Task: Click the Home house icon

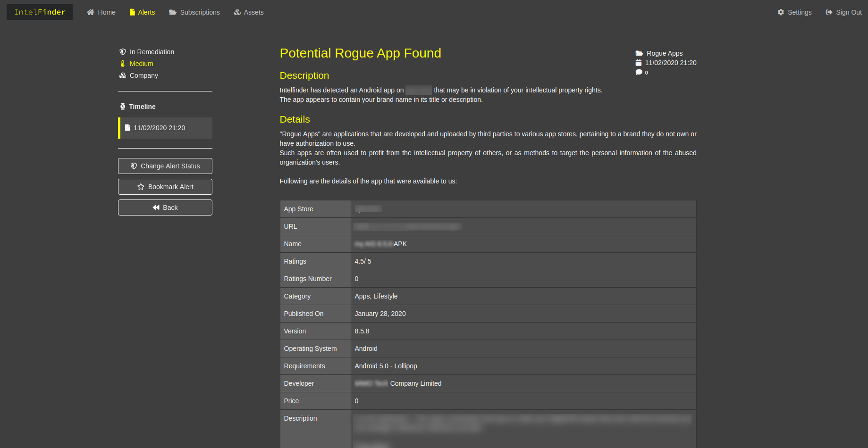Action: (x=91, y=12)
